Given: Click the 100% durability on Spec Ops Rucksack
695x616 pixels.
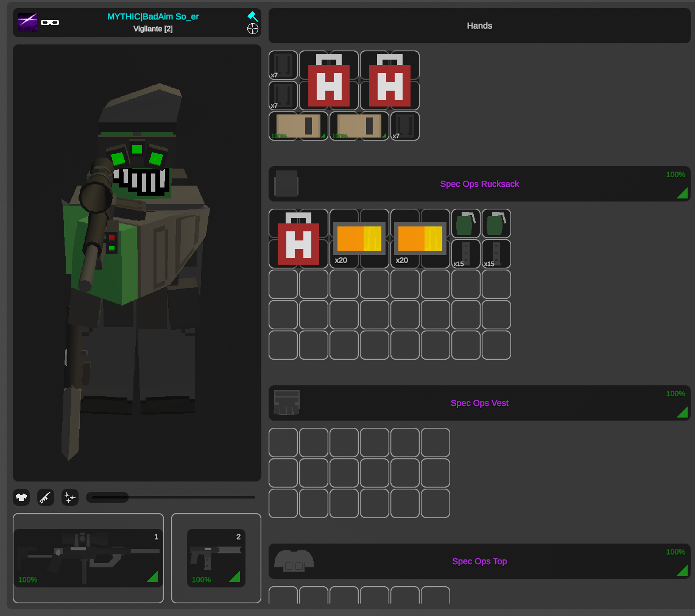Looking at the screenshot, I should pos(676,175).
